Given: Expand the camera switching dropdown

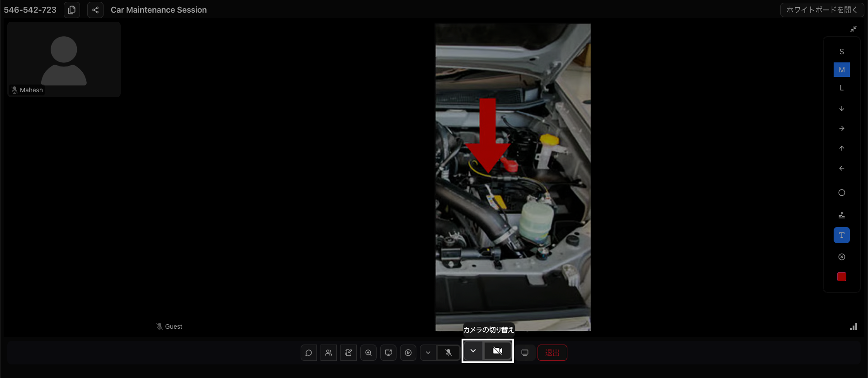Looking at the screenshot, I should coord(473,351).
